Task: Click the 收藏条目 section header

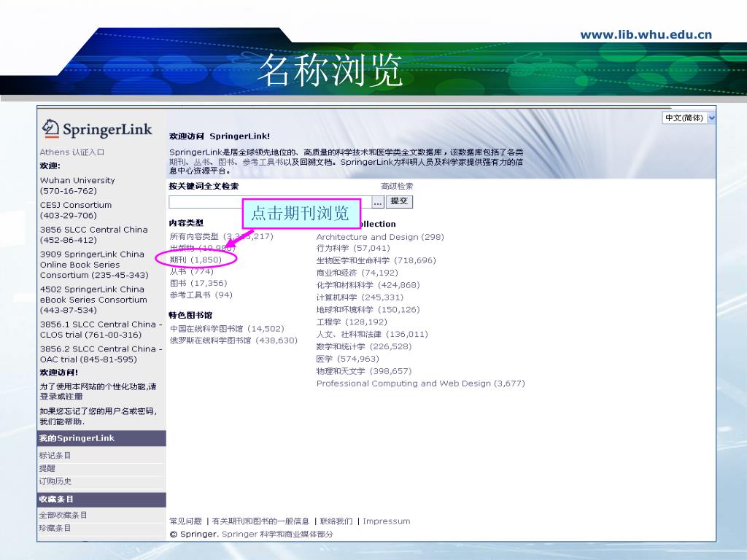Action: (x=101, y=499)
